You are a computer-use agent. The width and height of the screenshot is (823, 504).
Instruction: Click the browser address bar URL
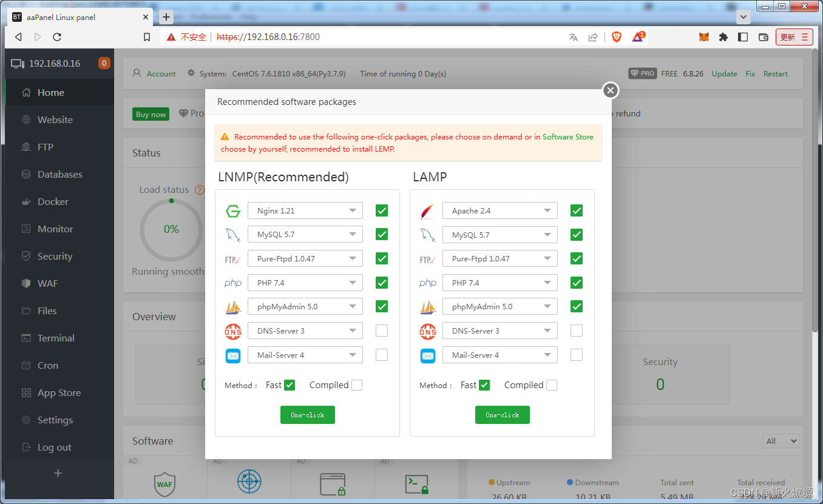pos(268,37)
